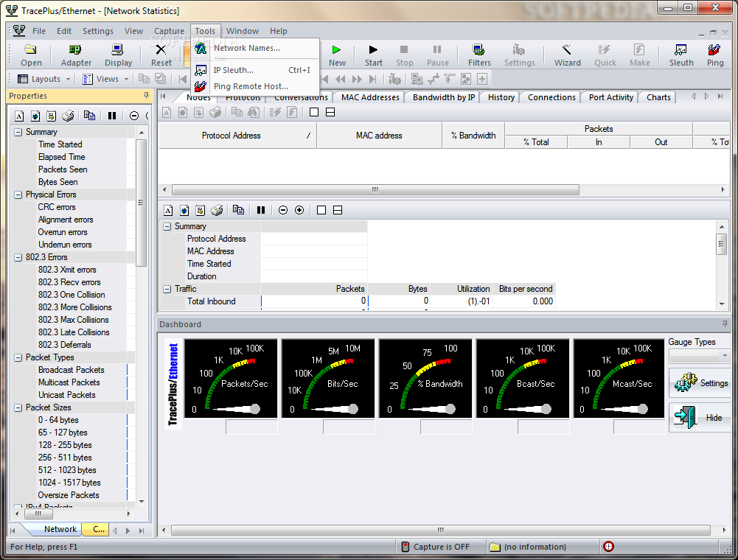
Task: Pin the Properties panel
Action: [147, 96]
